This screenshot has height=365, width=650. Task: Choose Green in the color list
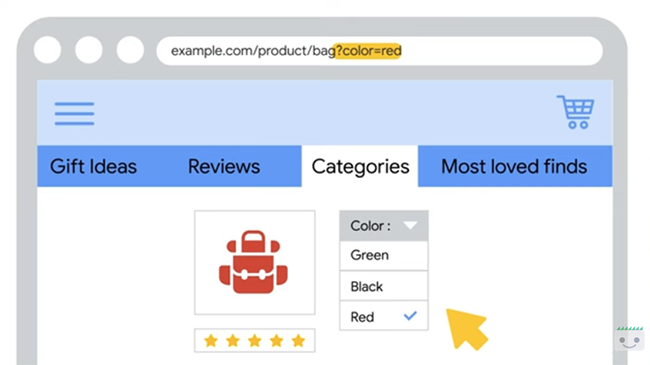384,255
